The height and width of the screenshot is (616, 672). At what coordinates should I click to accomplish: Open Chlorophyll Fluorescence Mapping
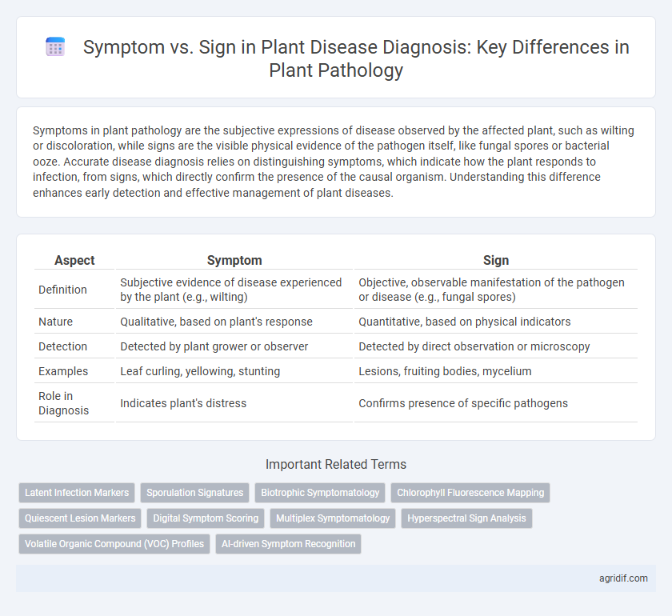(470, 493)
